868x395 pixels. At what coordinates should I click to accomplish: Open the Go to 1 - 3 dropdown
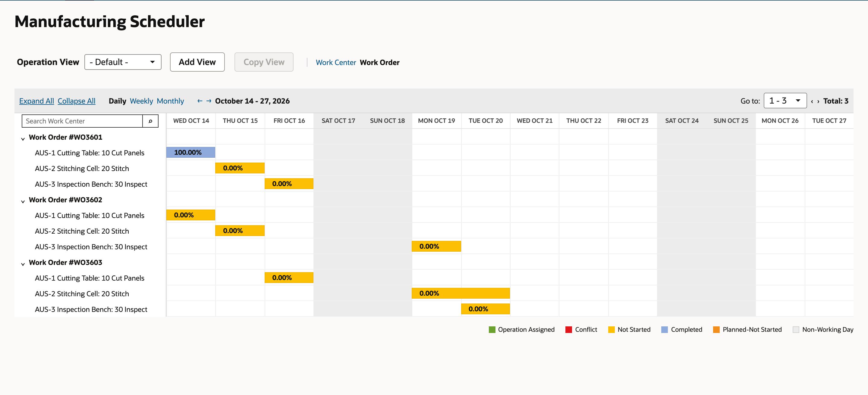[785, 101]
